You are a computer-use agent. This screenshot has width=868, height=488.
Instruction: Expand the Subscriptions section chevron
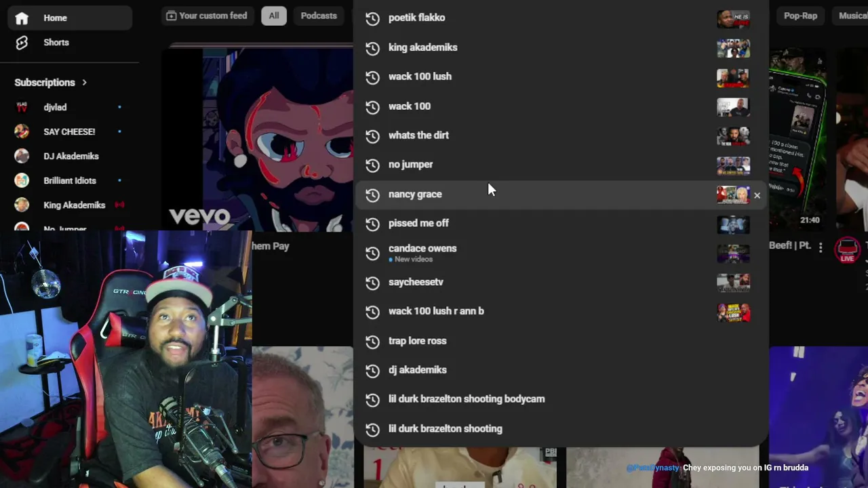(x=85, y=83)
